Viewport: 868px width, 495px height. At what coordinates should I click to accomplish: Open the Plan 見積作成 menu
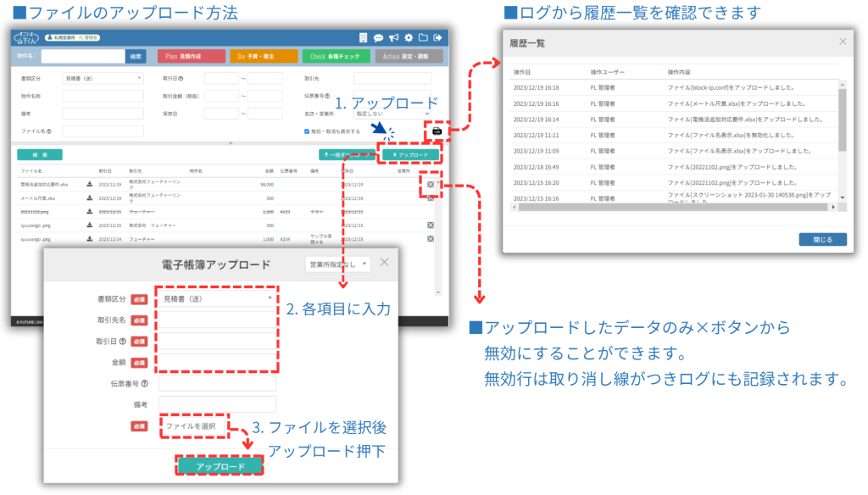click(x=192, y=57)
